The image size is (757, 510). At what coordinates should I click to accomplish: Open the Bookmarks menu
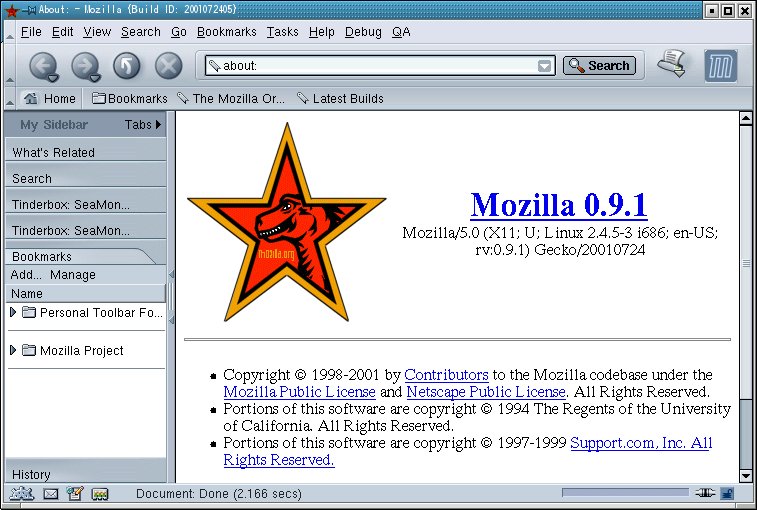tap(226, 32)
